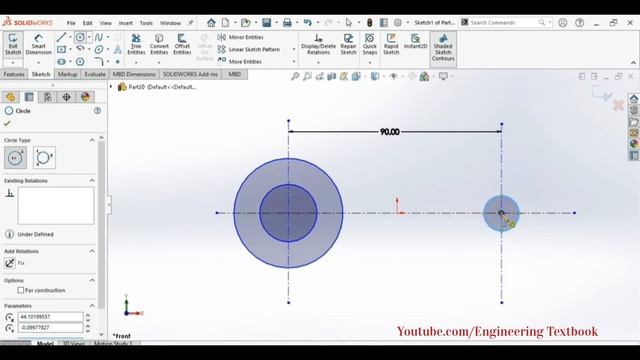Select the Perimeter Circle type
The image size is (640, 360).
[44, 158]
